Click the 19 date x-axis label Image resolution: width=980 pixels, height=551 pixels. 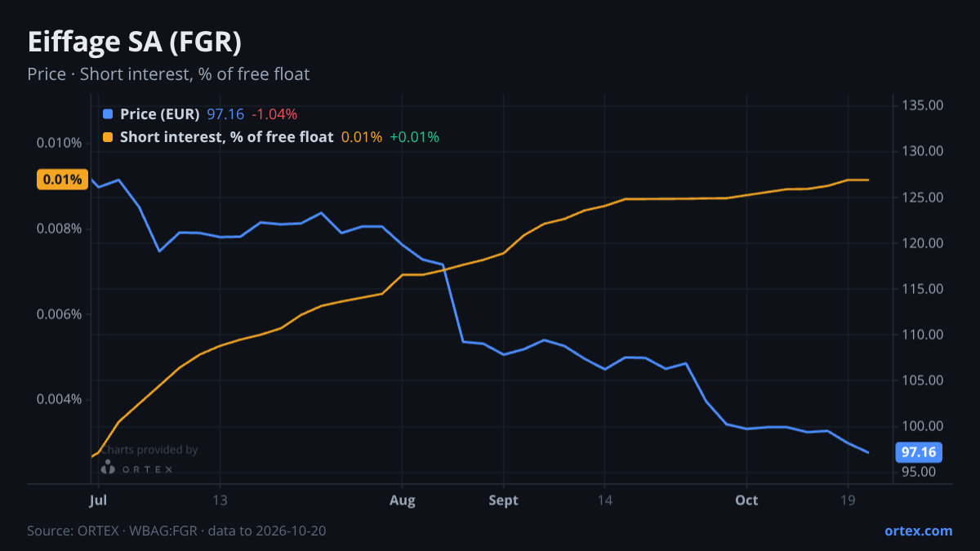(848, 500)
